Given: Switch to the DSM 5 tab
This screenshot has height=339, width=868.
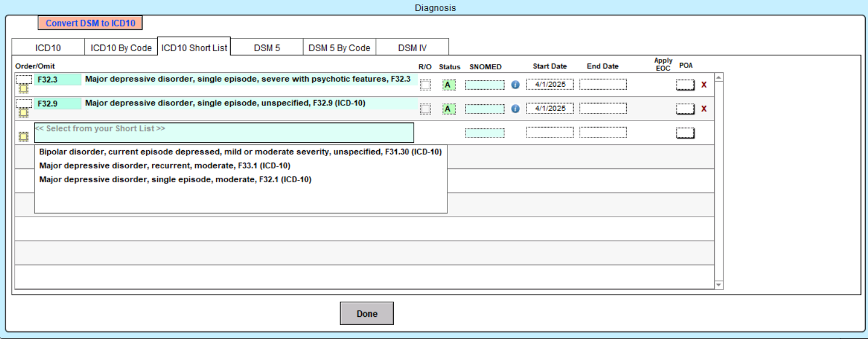Looking at the screenshot, I should [267, 47].
